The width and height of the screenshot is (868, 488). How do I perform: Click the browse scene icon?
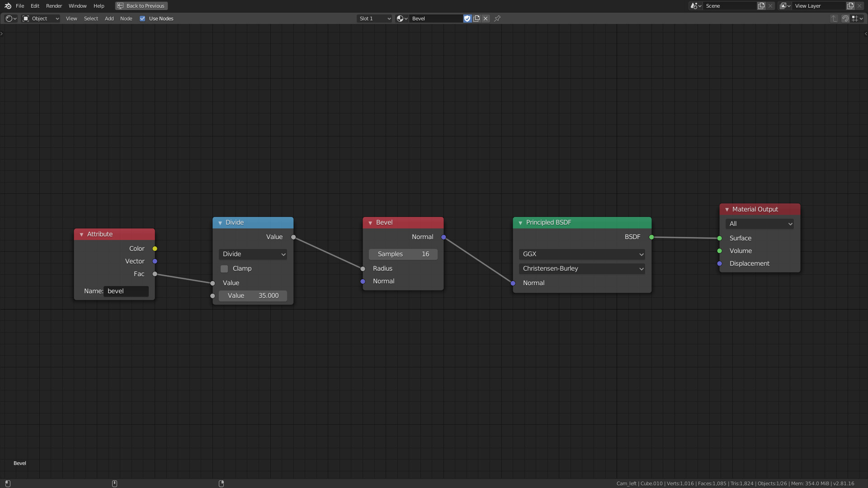[695, 6]
